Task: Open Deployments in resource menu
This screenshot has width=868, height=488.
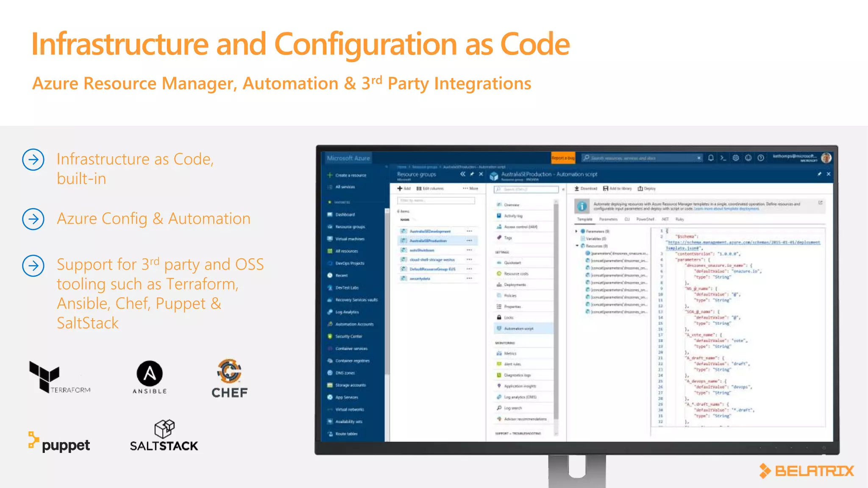Action: click(524, 285)
